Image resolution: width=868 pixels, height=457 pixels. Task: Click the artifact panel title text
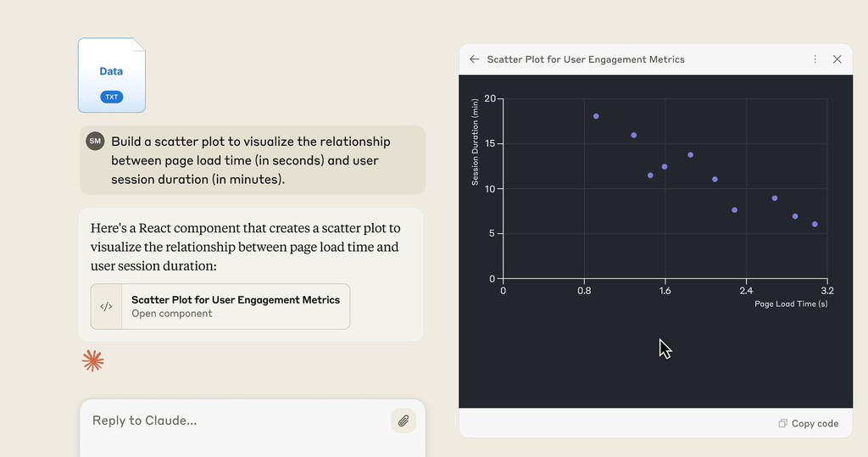pos(586,59)
